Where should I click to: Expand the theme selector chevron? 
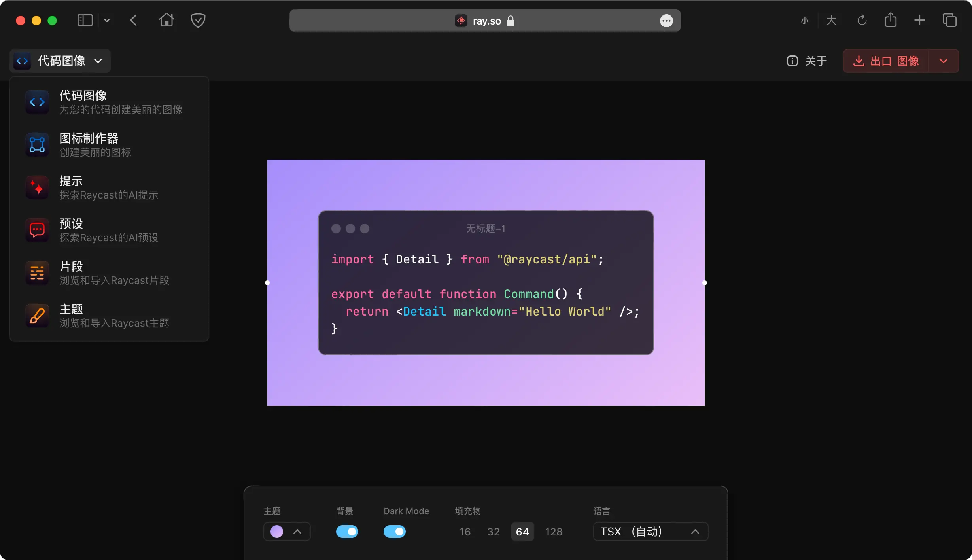click(x=297, y=532)
